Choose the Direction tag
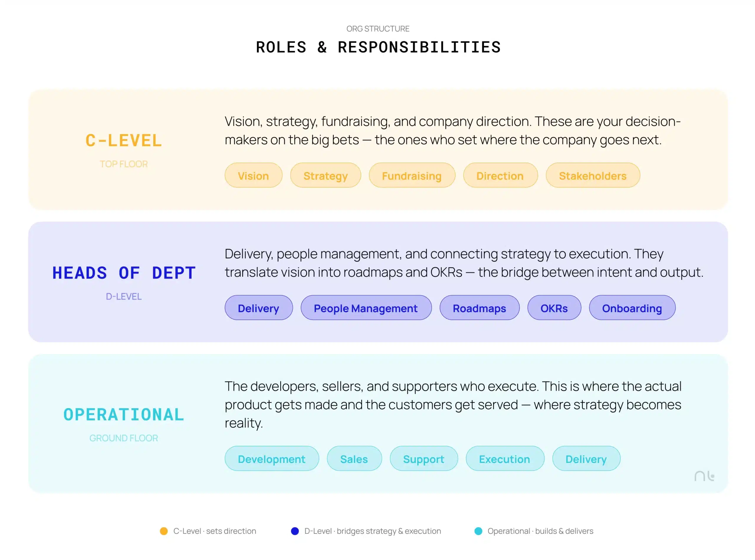This screenshot has height=560, width=755. pos(500,175)
